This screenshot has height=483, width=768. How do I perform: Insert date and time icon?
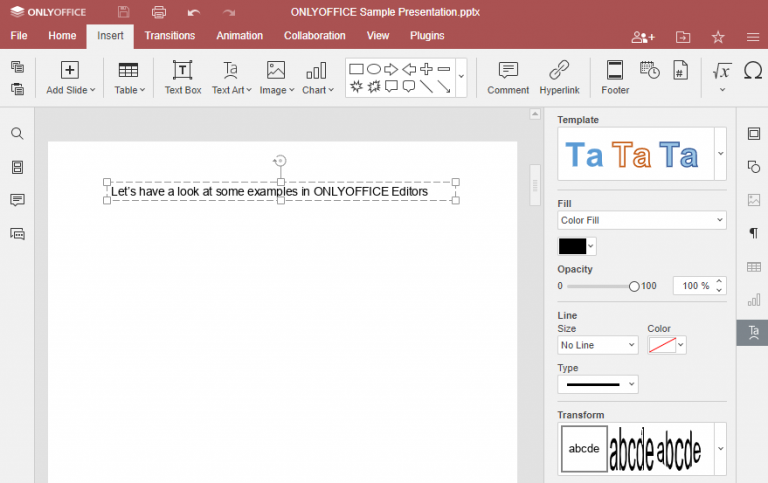click(x=649, y=70)
